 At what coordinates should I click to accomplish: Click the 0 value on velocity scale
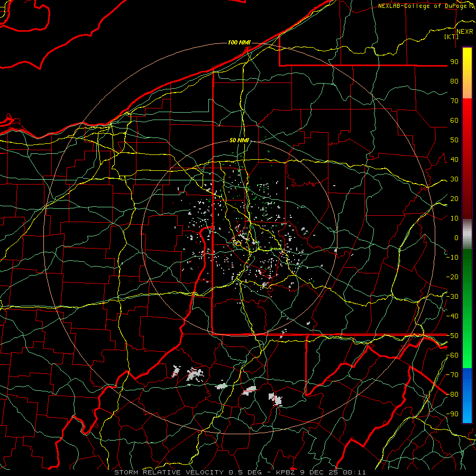(x=456, y=237)
